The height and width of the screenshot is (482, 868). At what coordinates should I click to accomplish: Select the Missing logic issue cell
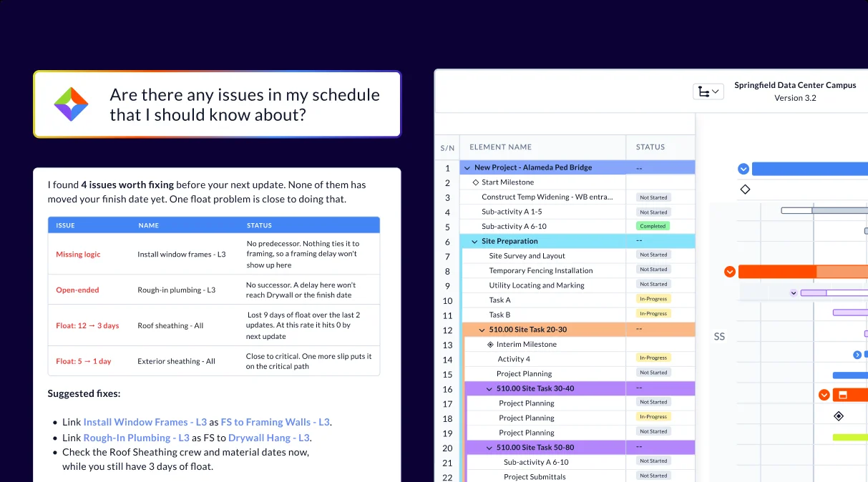pyautogui.click(x=78, y=255)
